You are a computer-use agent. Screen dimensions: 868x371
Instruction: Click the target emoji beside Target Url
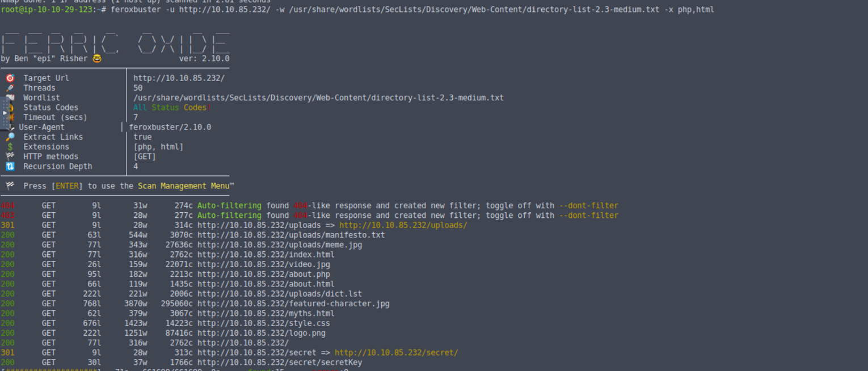[x=10, y=78]
